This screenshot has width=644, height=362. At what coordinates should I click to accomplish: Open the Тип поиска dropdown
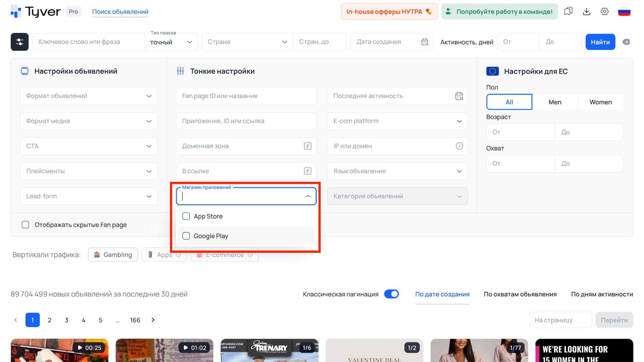click(171, 42)
